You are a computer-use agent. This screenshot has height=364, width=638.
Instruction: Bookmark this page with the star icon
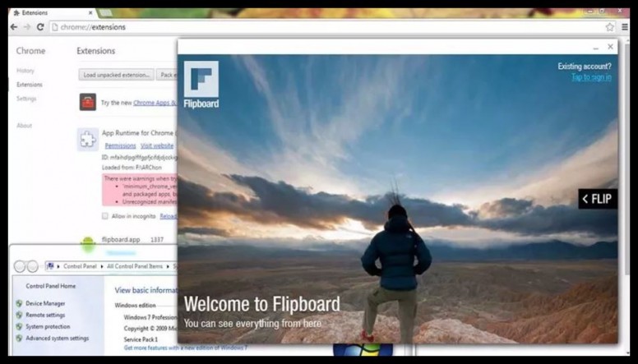pyautogui.click(x=609, y=27)
